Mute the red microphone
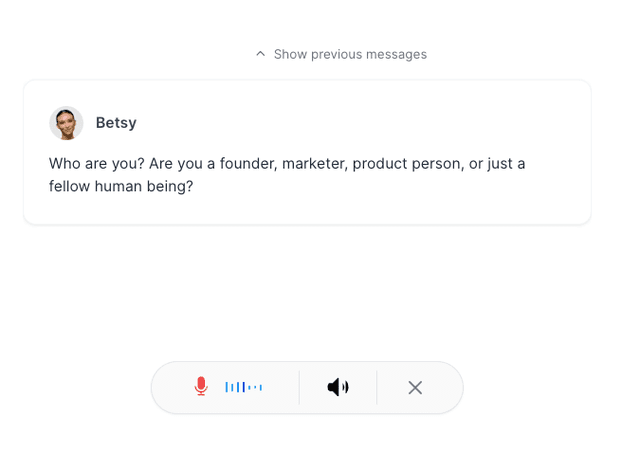Image resolution: width=640 pixels, height=451 pixels. coord(201,387)
